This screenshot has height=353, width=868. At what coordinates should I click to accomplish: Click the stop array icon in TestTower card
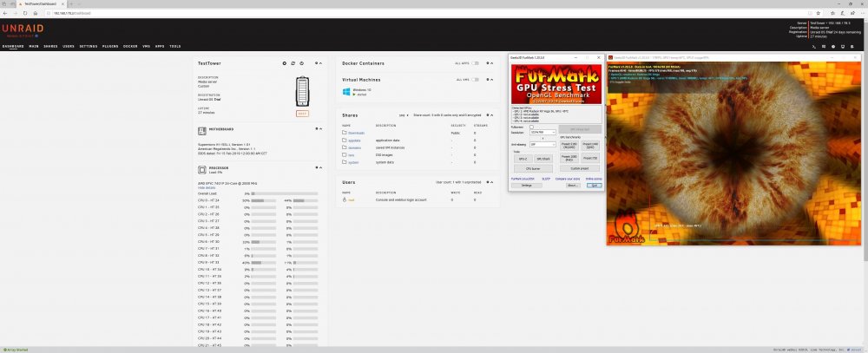click(285, 63)
